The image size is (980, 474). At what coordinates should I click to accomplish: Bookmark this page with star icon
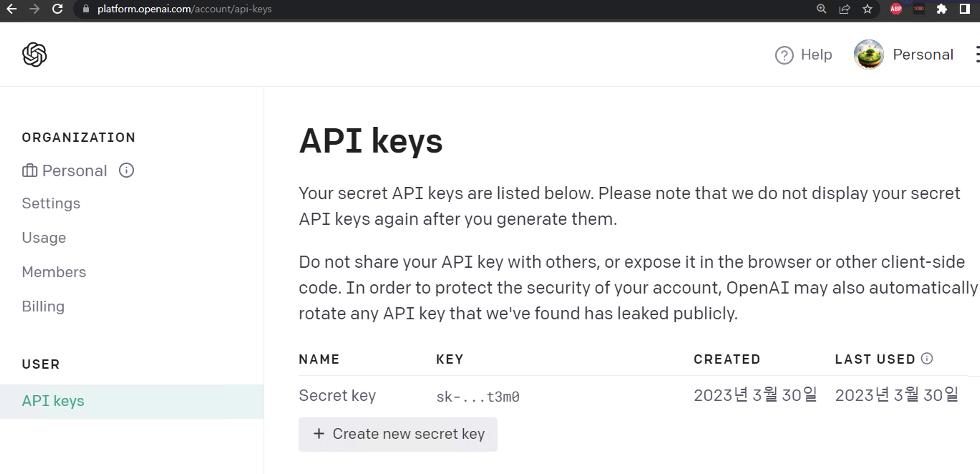[867, 9]
